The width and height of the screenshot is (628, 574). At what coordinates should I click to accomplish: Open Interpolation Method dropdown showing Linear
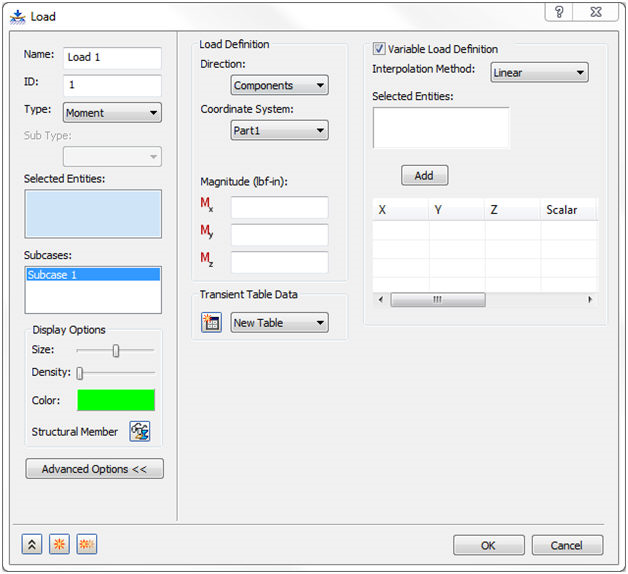pyautogui.click(x=539, y=73)
